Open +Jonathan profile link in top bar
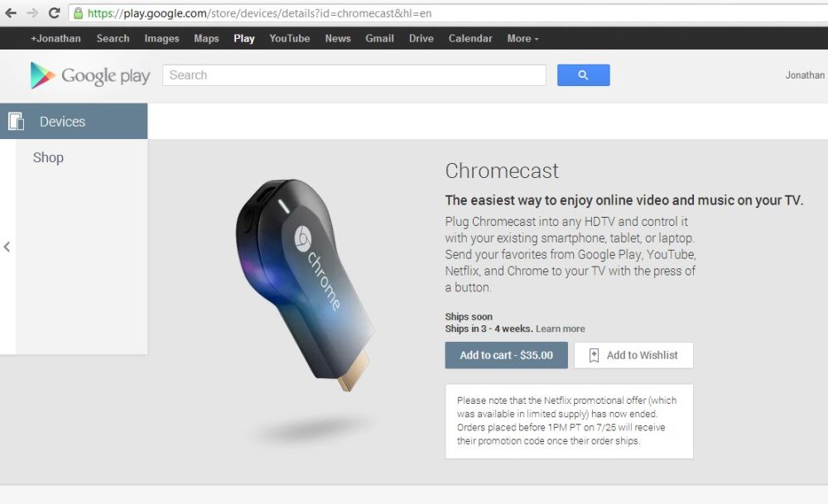 tap(55, 39)
